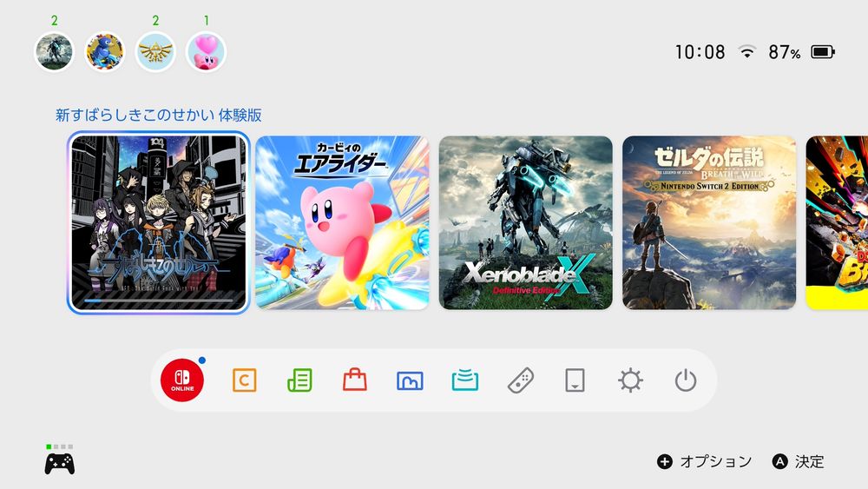
Task: Select the Xenoblade mech user avatar
Action: (54, 51)
